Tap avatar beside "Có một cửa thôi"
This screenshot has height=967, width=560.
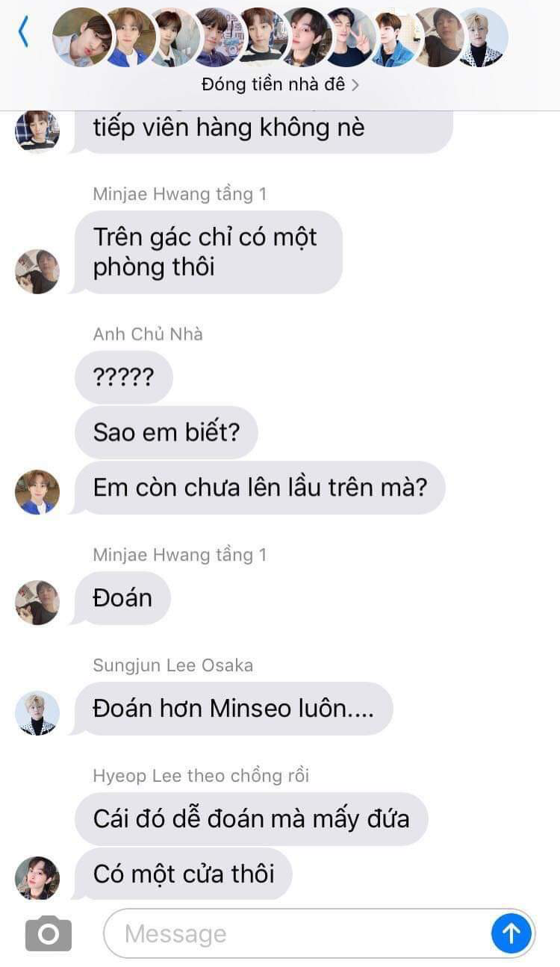(37, 878)
